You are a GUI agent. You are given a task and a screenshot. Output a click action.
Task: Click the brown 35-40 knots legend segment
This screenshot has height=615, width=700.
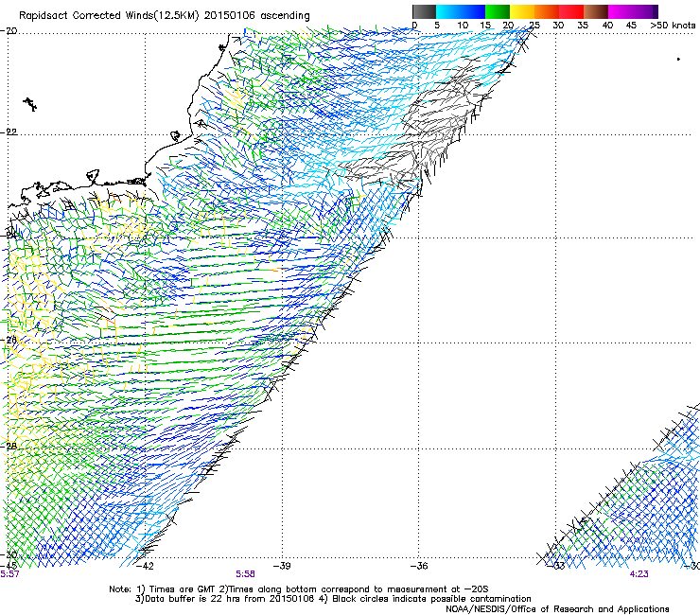tap(596, 11)
